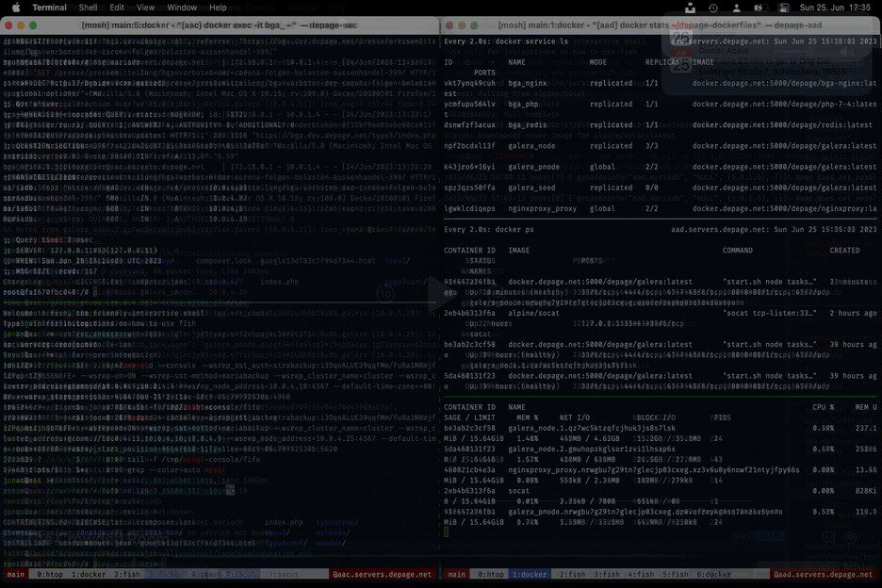Close the depage-aac terminal window
The width and height of the screenshot is (882, 588).
(8, 25)
